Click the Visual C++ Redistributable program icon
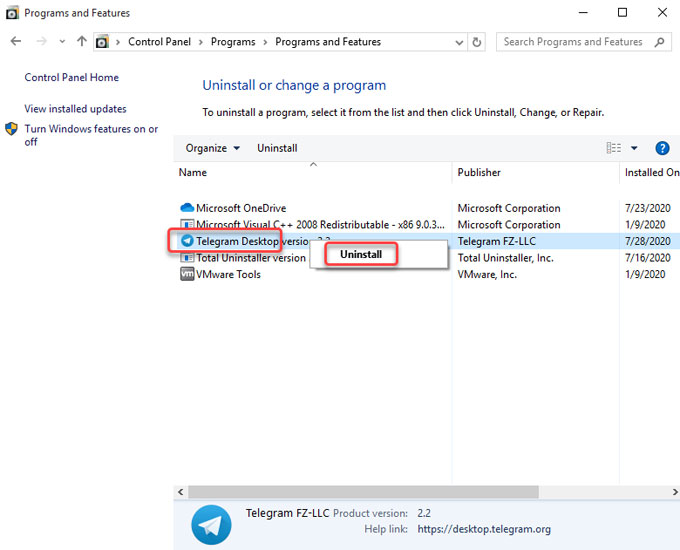The image size is (680, 550). tap(187, 225)
